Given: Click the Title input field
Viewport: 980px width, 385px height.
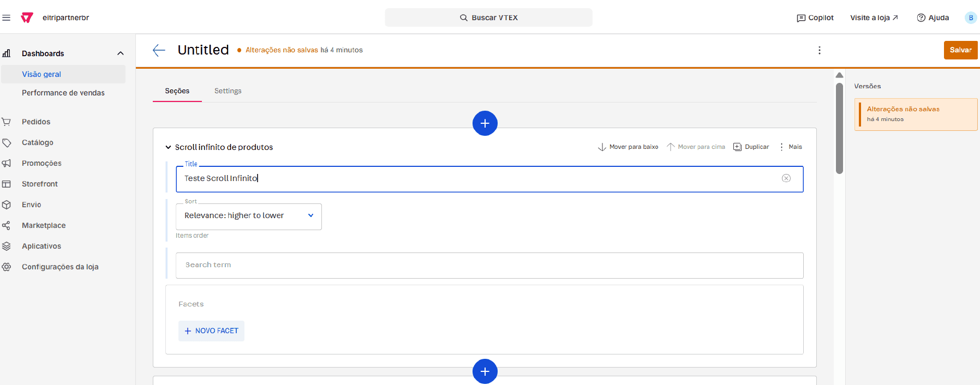Looking at the screenshot, I should click(x=489, y=179).
